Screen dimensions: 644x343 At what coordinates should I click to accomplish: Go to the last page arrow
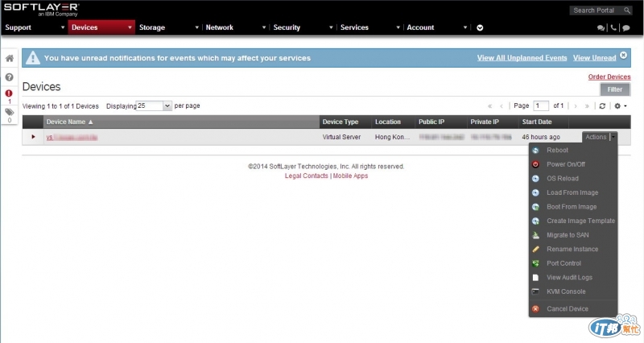pyautogui.click(x=587, y=106)
